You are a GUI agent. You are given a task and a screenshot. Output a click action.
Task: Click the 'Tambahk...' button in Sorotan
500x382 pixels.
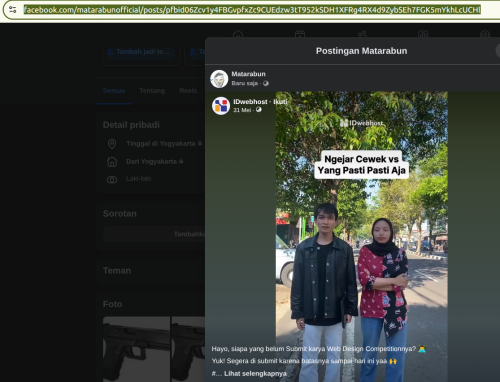tap(154, 234)
